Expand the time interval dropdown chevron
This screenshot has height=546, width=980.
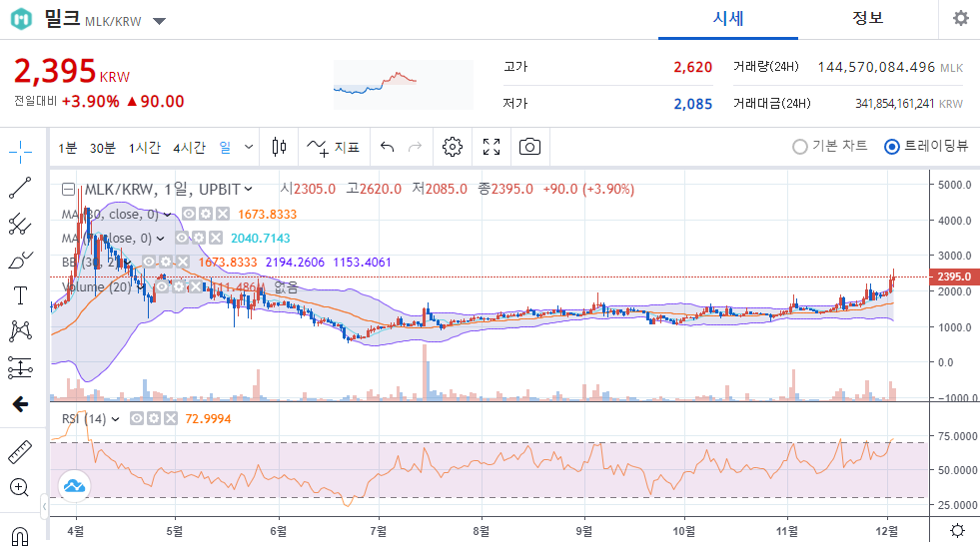coord(249,148)
